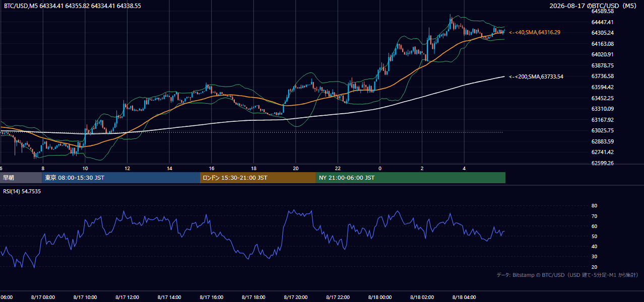The width and height of the screenshot is (644, 302).
Task: Click bottom time label 8/18 04:00
Action: 465,297
